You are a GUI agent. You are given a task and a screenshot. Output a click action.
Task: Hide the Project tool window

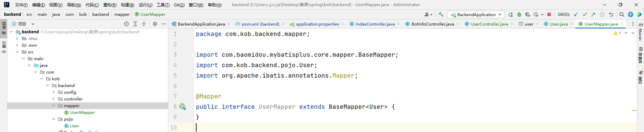click(164, 24)
